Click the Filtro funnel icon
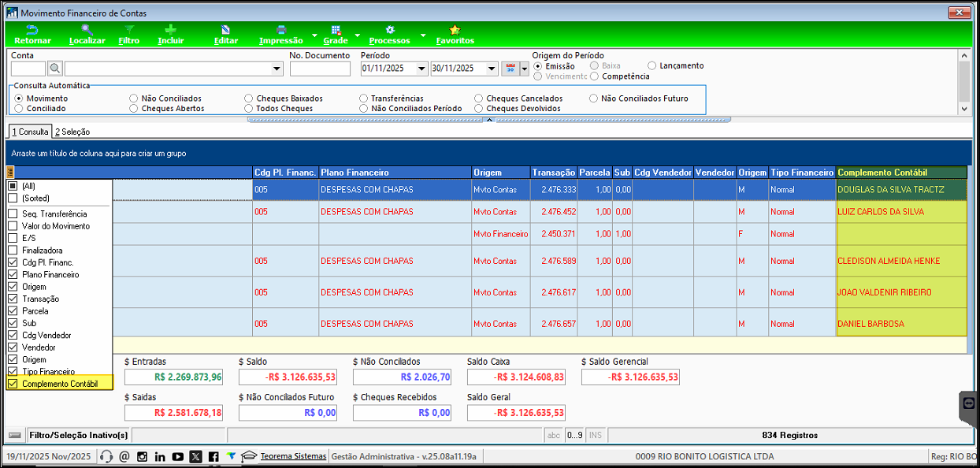 128,30
